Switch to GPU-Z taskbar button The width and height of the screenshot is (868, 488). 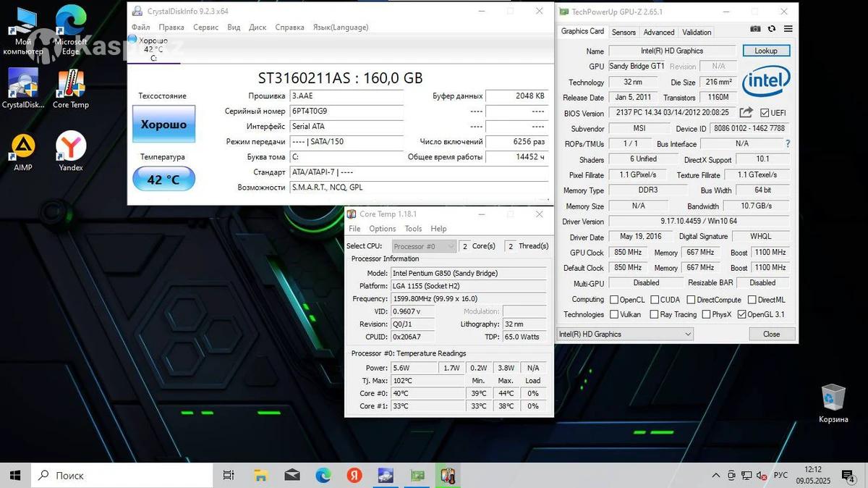point(417,476)
